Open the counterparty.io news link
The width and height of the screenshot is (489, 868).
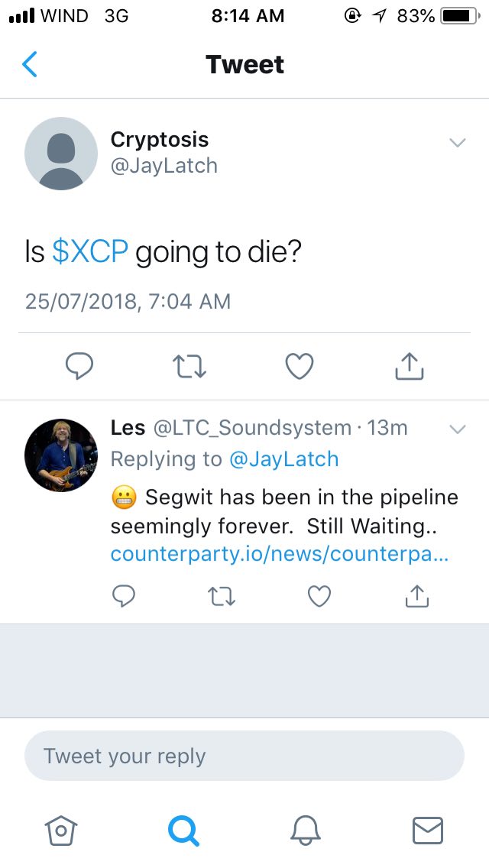[x=280, y=555]
